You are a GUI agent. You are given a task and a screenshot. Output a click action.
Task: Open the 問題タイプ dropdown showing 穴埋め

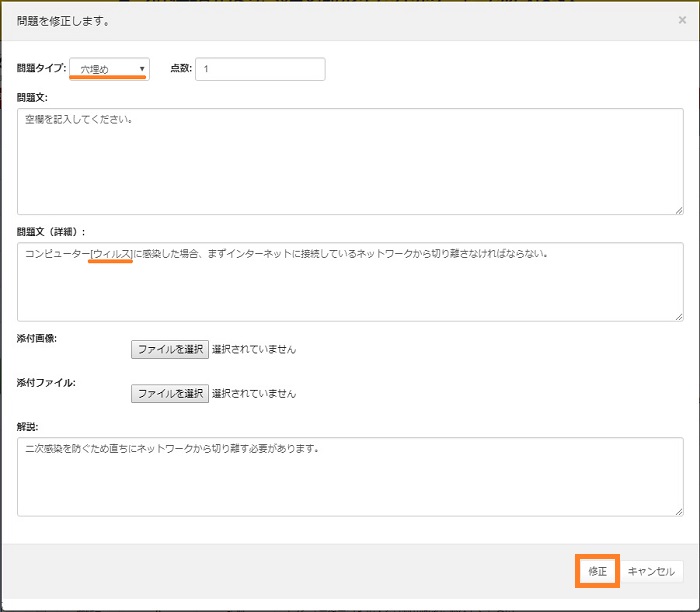(109, 69)
